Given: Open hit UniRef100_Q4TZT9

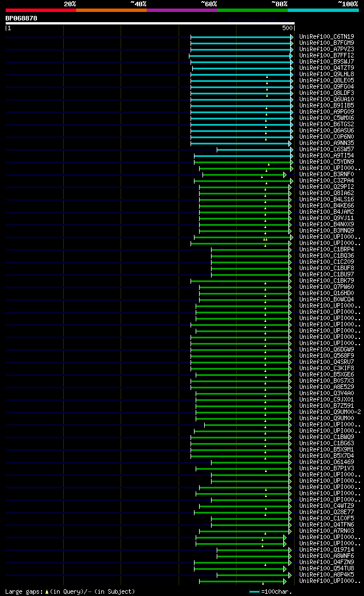Looking at the screenshot, I should tap(326, 68).
